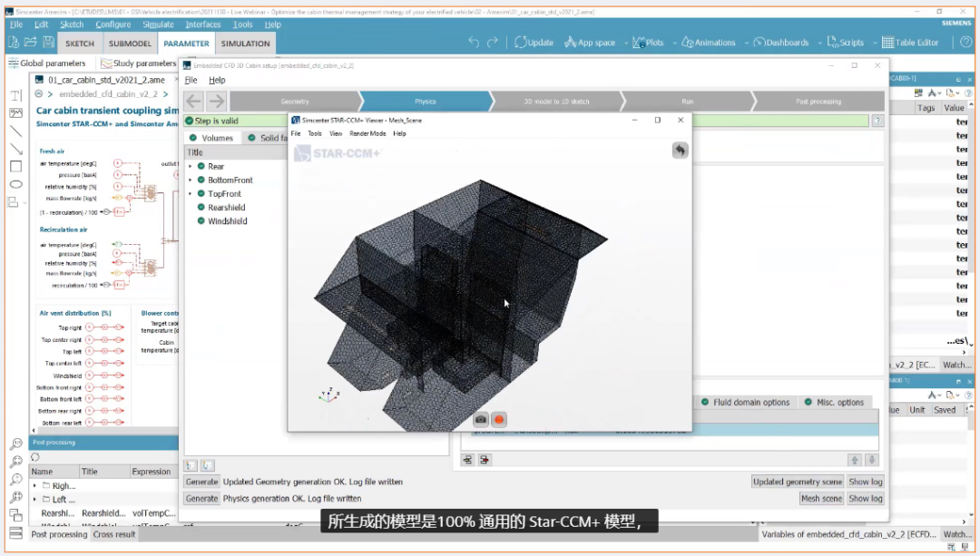Go to the Geometry wizard step
Viewport: 980px width, 556px height.
[x=294, y=102]
